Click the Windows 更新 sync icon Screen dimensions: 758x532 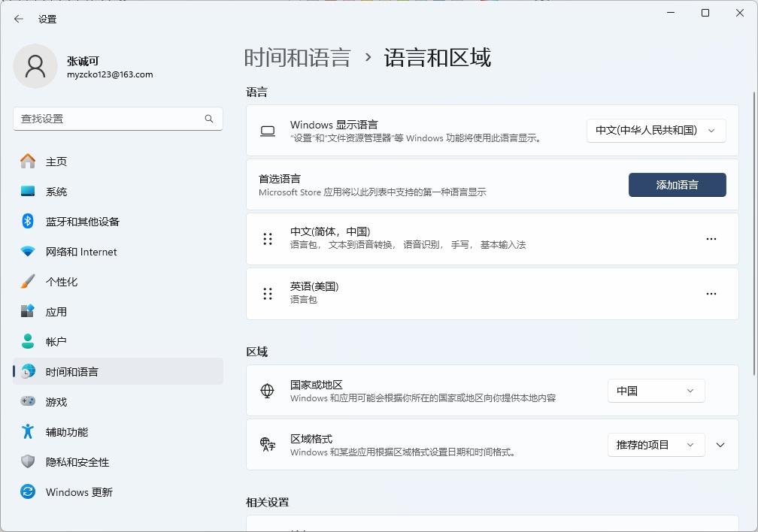[28, 492]
